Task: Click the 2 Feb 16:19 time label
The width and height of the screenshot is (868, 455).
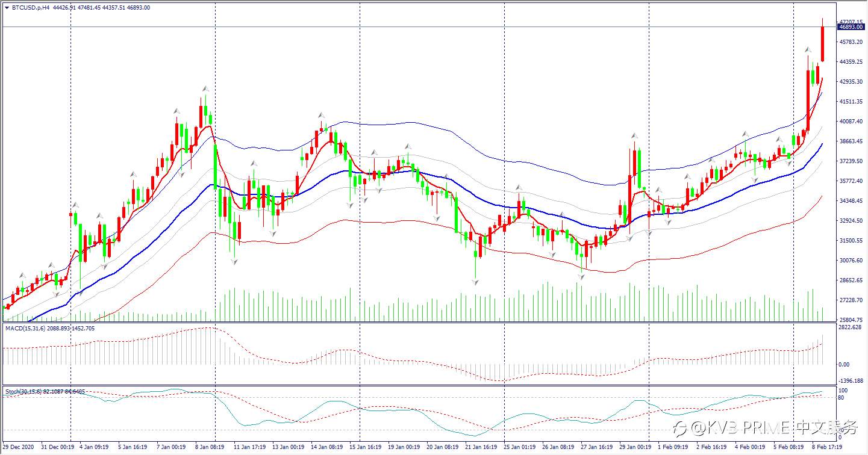Action: 711,447
